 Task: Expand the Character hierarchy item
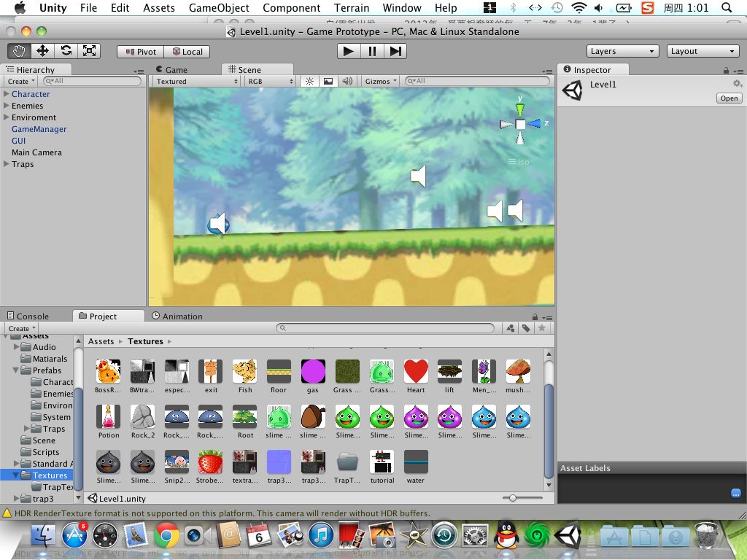(x=6, y=94)
